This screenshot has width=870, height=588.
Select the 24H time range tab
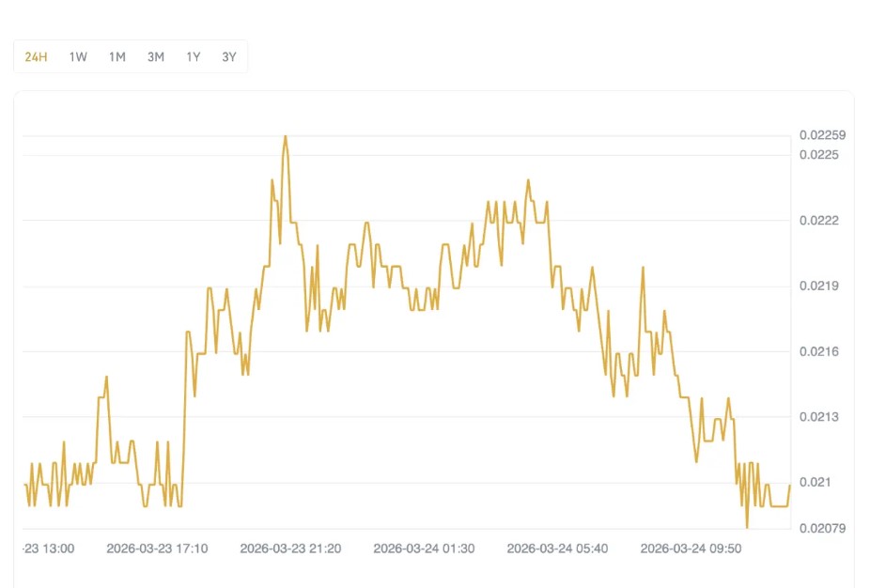pos(37,57)
